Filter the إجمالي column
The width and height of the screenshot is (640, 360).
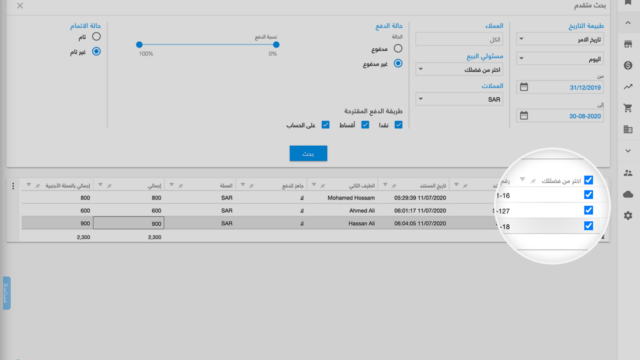pos(100,185)
